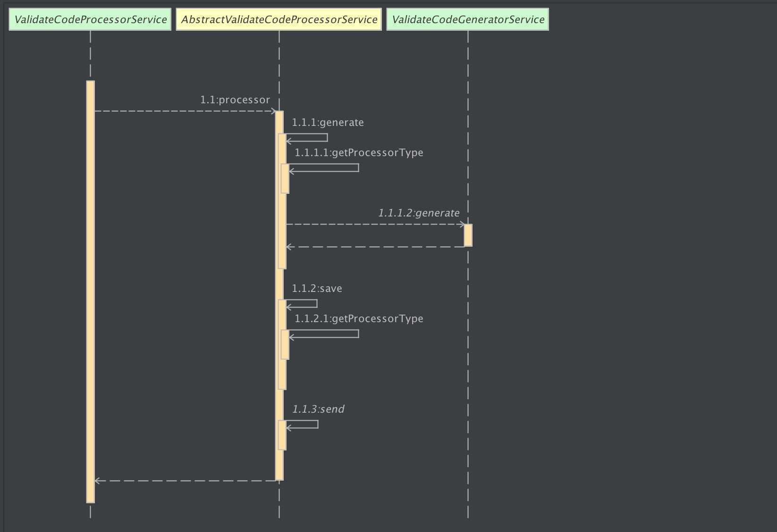Select the ValidateCodeProcessorService participant box
The height and width of the screenshot is (532, 777).
click(x=90, y=19)
